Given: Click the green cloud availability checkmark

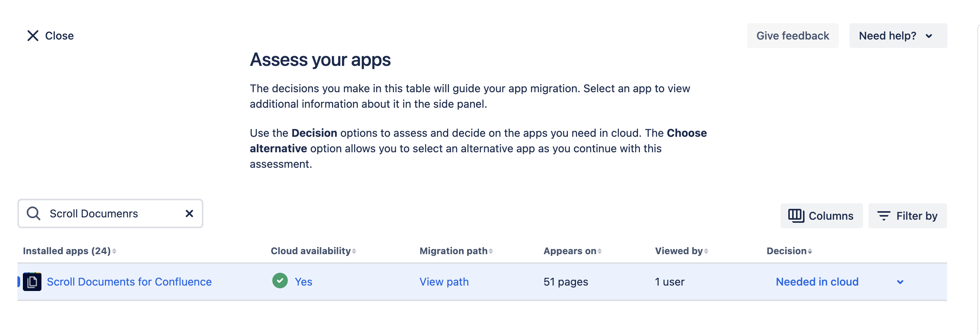Looking at the screenshot, I should tap(280, 281).
